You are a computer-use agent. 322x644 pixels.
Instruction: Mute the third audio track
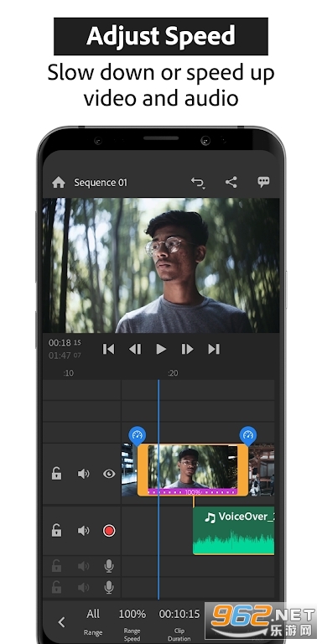[x=83, y=566]
